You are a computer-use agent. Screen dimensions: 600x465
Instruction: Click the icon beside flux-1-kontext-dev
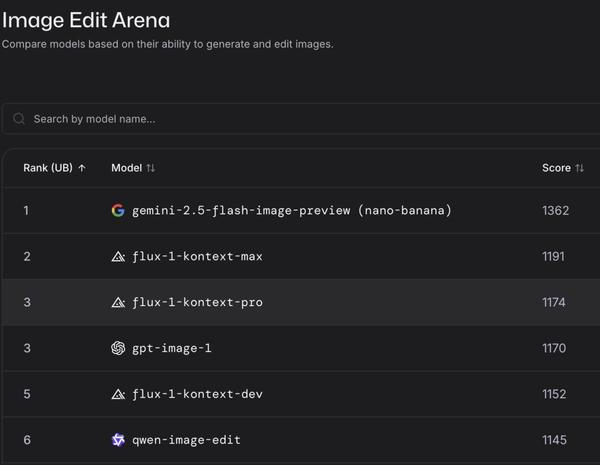[118, 395]
